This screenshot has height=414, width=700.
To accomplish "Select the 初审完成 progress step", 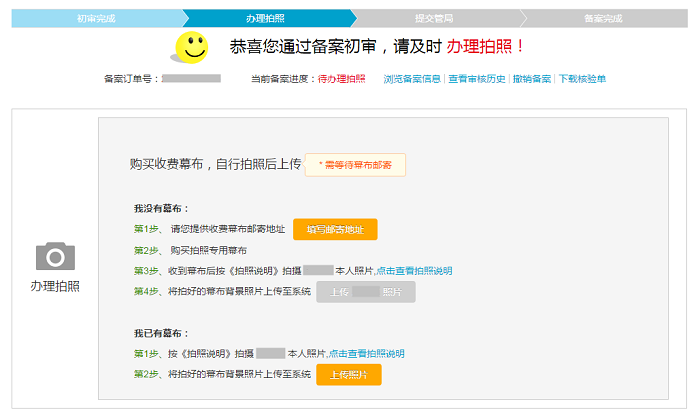I will click(96, 18).
